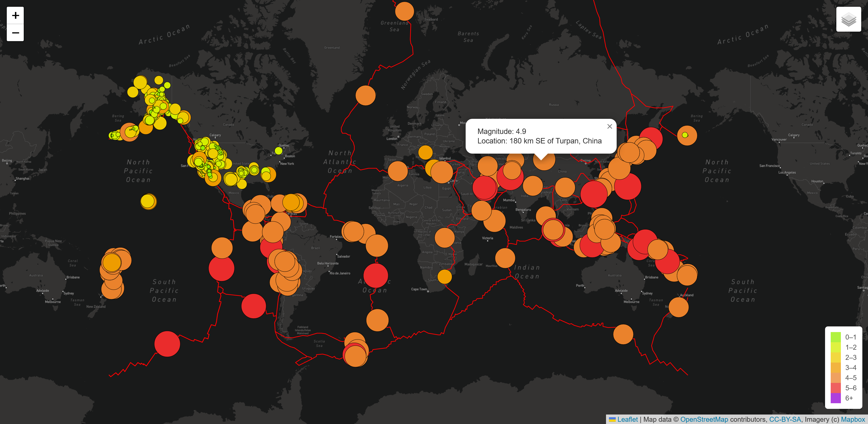Click the 5–6 red legend swatch
868x424 pixels.
[x=836, y=388]
